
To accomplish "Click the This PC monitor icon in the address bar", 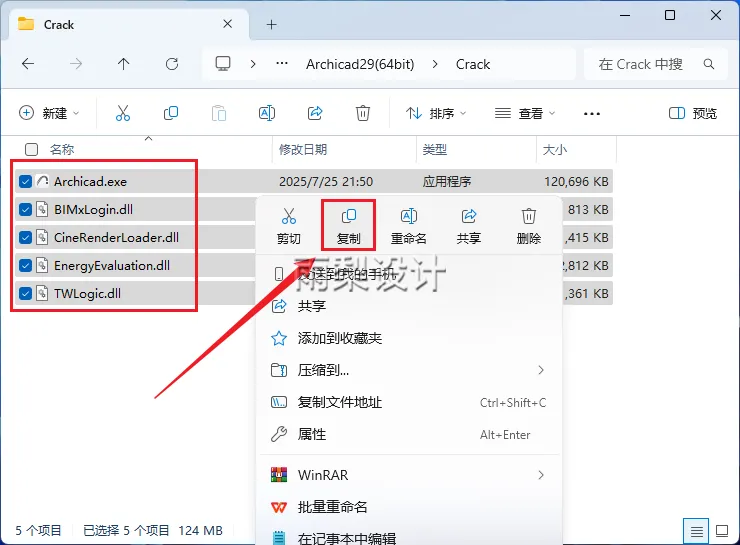I will click(223, 64).
